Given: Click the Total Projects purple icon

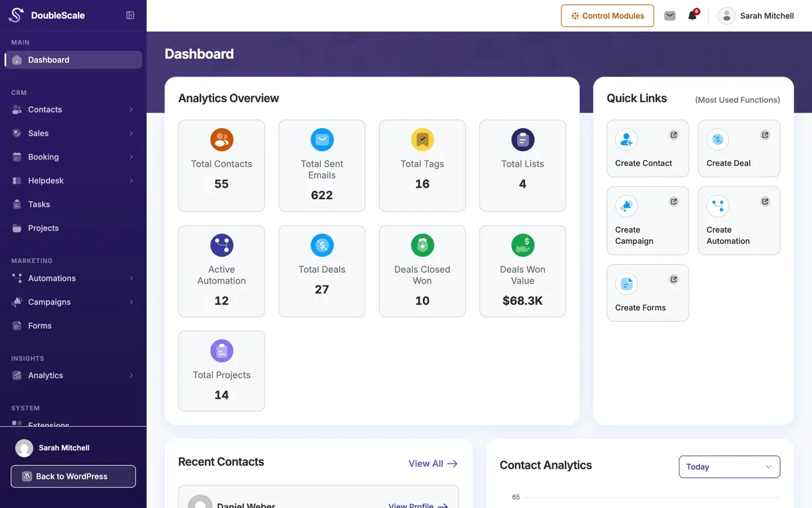Looking at the screenshot, I should coord(221,351).
